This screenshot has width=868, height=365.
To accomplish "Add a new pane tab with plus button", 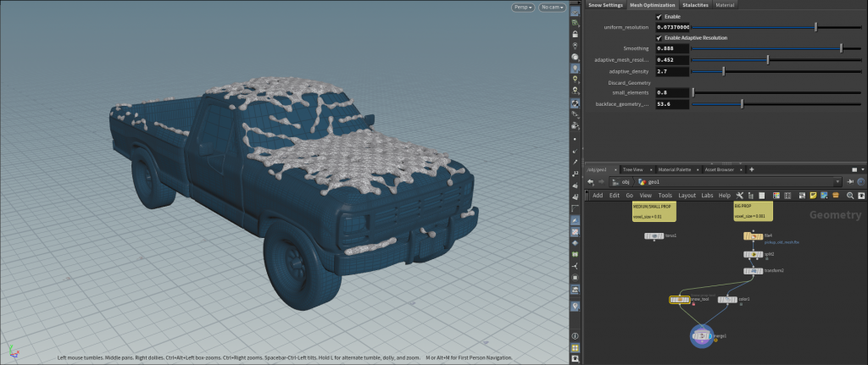I will 751,169.
